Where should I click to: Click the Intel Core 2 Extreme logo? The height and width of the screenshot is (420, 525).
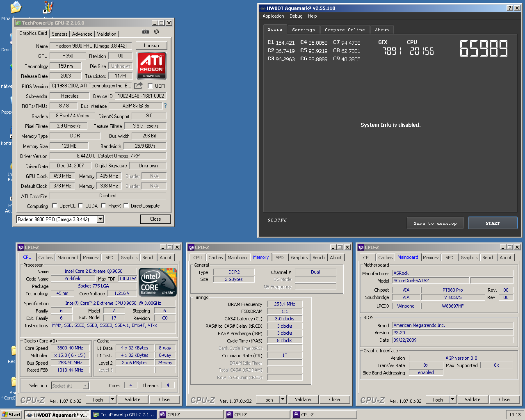point(158,282)
